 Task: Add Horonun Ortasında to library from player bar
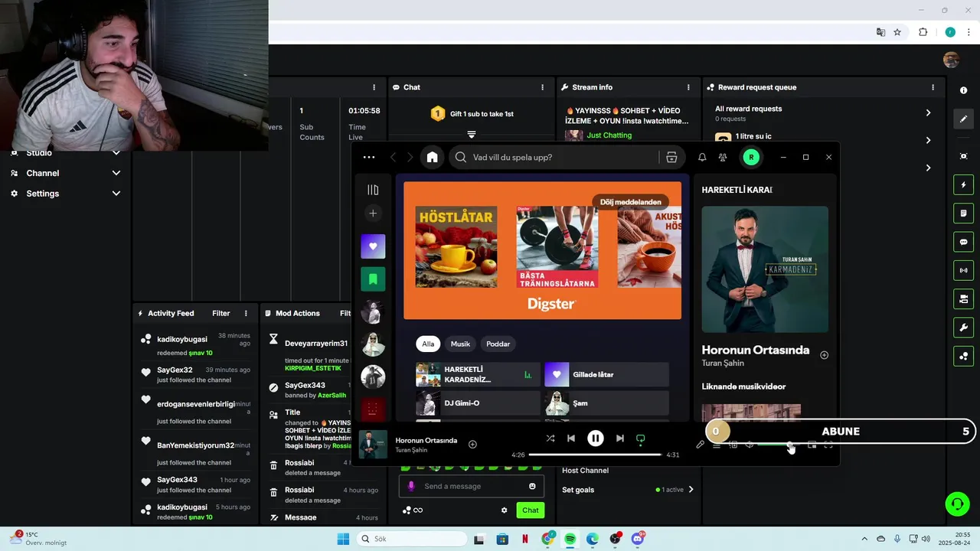[x=472, y=445]
